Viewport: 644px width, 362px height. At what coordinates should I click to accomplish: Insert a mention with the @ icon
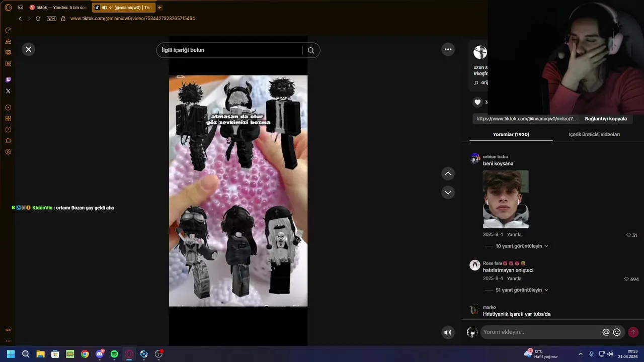tap(606, 332)
